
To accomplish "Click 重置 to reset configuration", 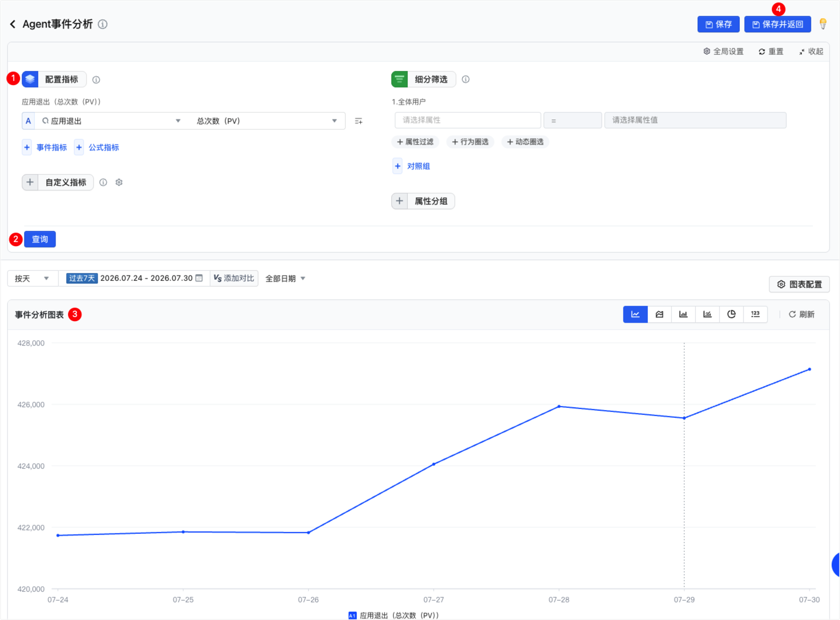I will click(771, 52).
